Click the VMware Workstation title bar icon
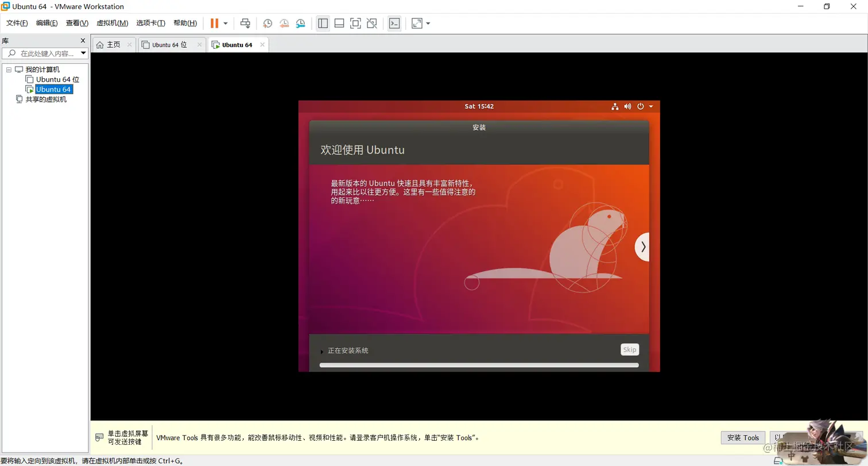868x466 pixels. pos(5,6)
